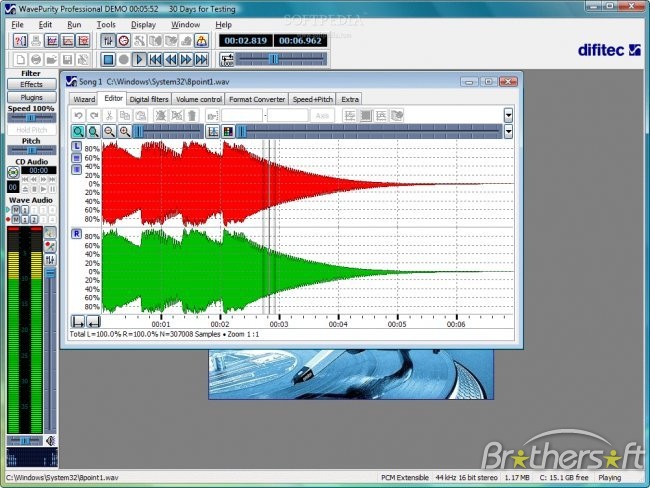Screen dimensions: 650x488
Task: Open the mixer sliders icon in main toolbar
Action: point(108,41)
